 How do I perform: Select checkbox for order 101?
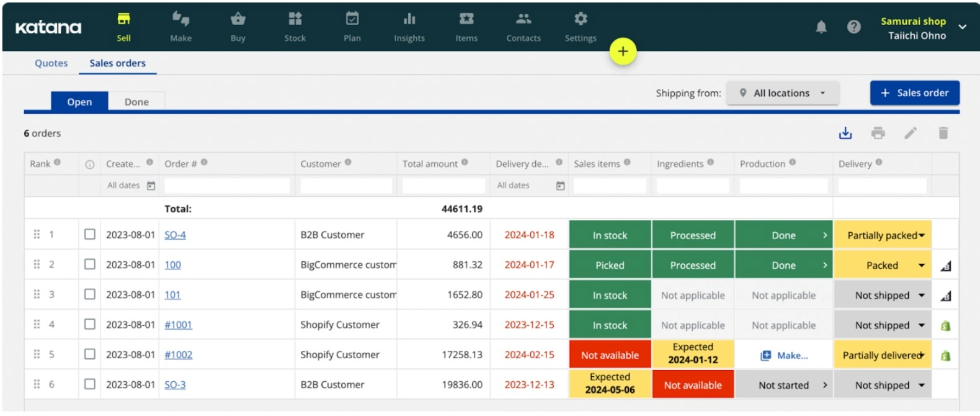(90, 294)
